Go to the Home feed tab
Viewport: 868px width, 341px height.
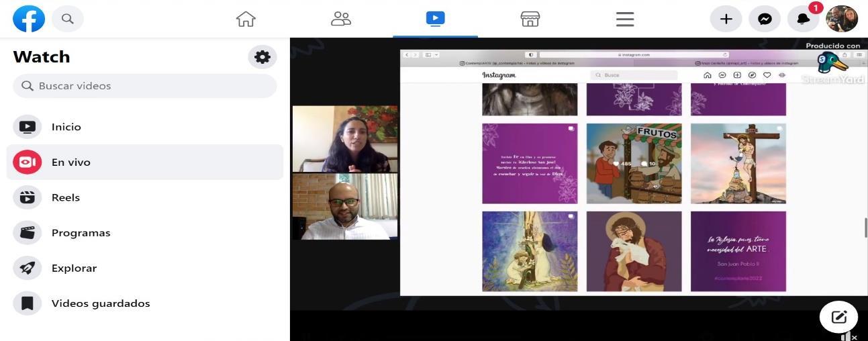click(246, 19)
